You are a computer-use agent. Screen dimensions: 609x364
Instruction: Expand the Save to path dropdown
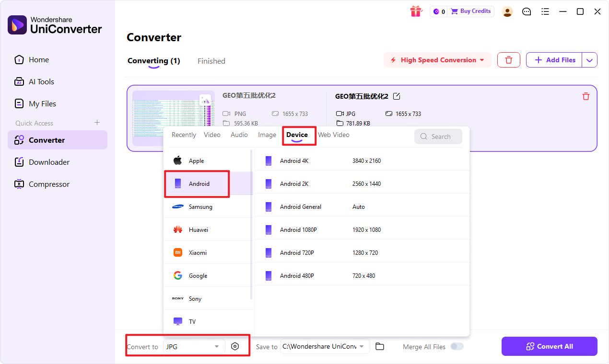(325, 346)
